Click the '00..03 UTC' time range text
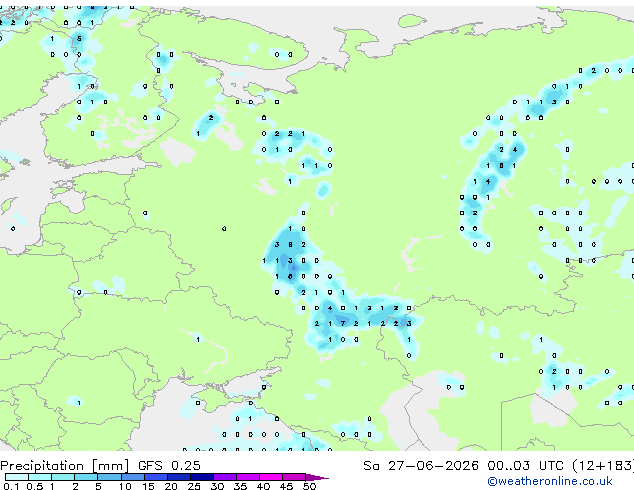The width and height of the screenshot is (634, 490). [x=525, y=466]
